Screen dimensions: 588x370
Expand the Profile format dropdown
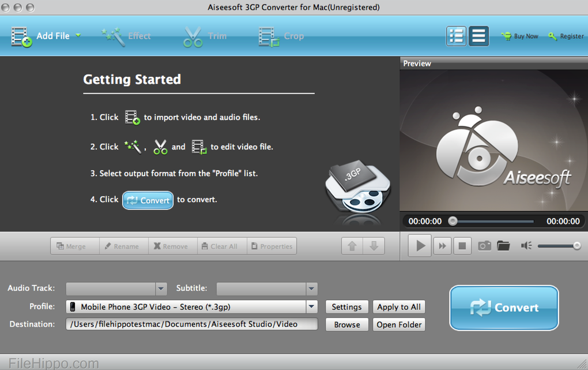311,307
